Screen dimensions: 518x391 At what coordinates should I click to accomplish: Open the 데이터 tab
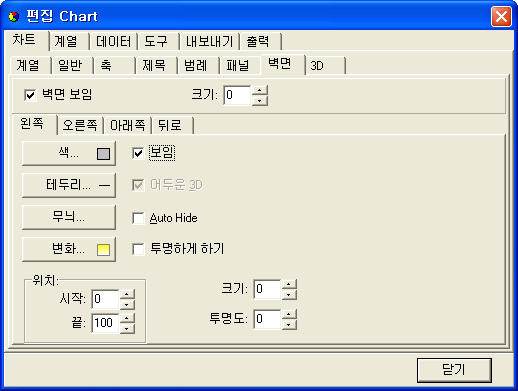coord(113,42)
